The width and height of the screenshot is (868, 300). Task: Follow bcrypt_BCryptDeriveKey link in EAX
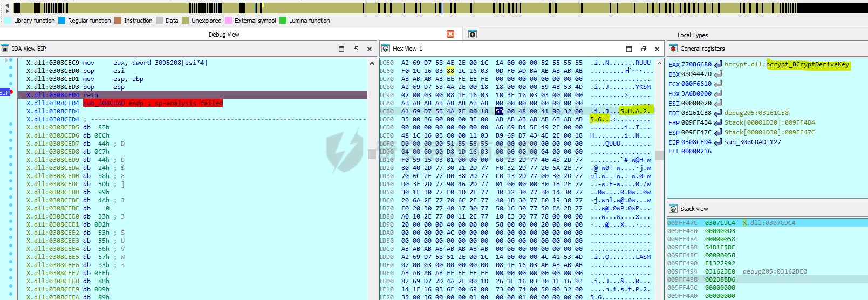(x=808, y=64)
